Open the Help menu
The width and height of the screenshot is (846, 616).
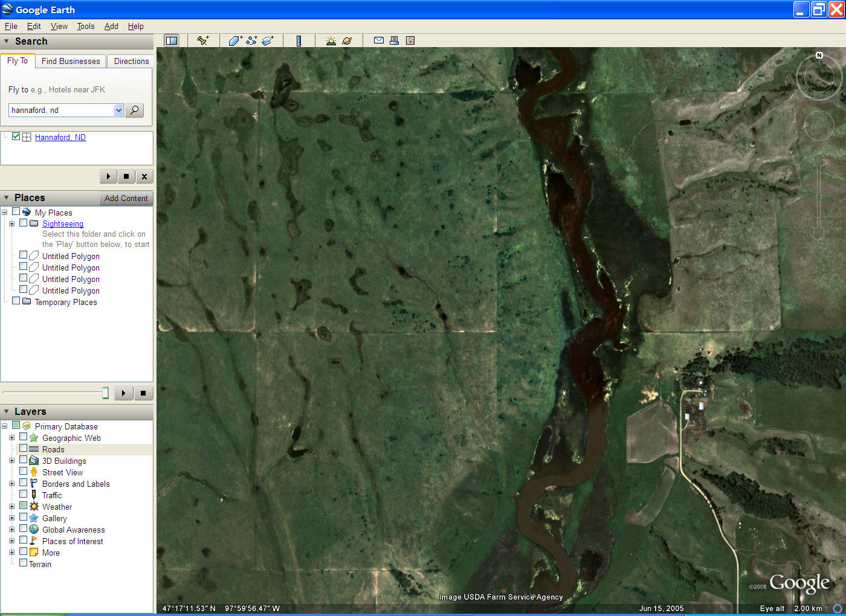pyautogui.click(x=136, y=26)
